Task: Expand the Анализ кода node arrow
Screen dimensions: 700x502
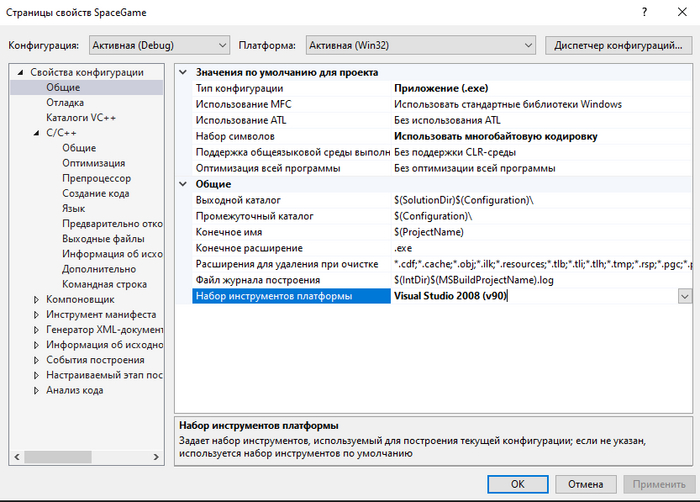Action: [36, 390]
